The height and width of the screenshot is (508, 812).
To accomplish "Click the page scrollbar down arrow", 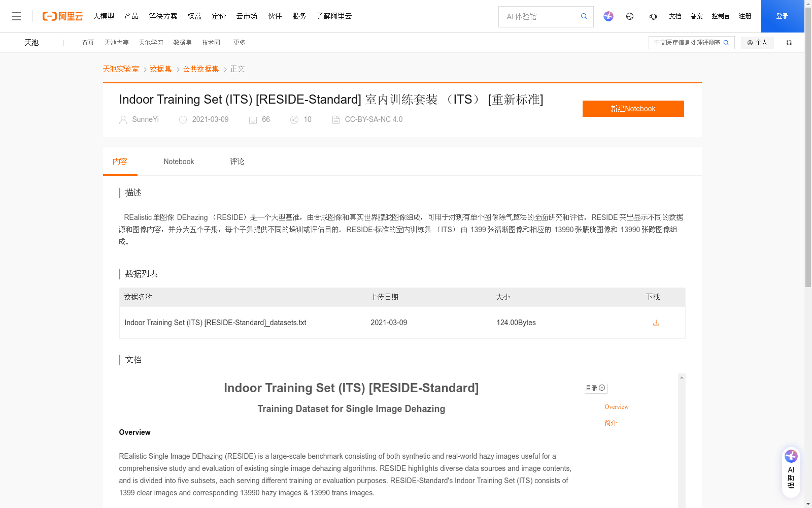I will coord(808,504).
